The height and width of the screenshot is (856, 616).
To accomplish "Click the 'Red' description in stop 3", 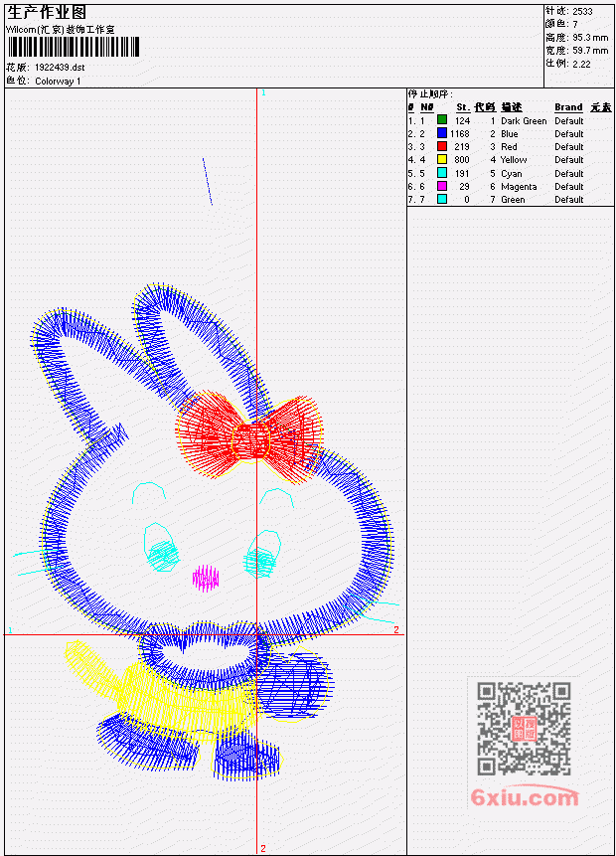I will (x=509, y=147).
